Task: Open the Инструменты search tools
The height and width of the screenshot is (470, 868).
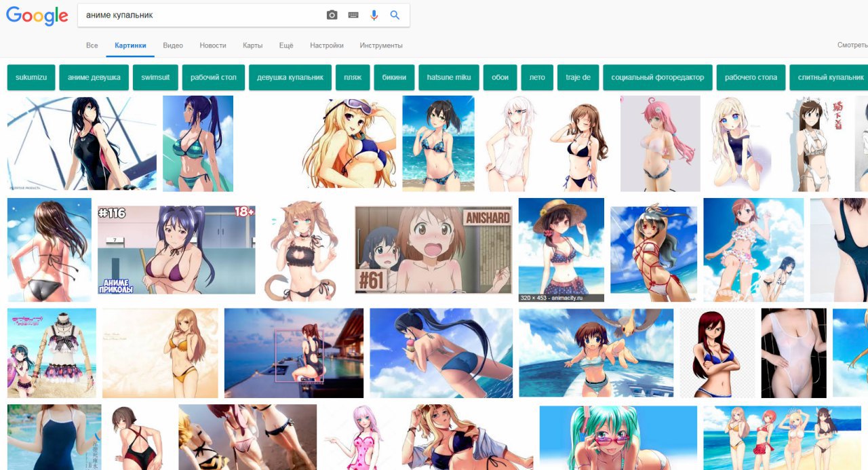Action: click(381, 45)
